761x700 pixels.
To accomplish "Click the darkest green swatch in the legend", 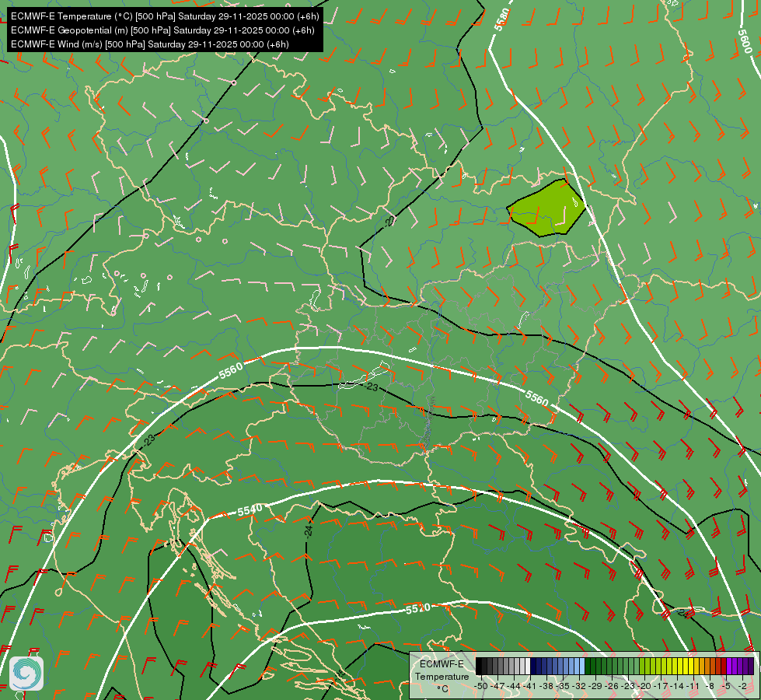I will 588,666.
